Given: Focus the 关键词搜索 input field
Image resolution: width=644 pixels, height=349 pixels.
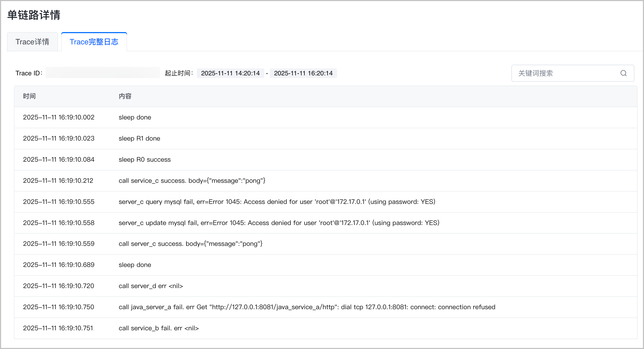Looking at the screenshot, I should click(x=573, y=73).
